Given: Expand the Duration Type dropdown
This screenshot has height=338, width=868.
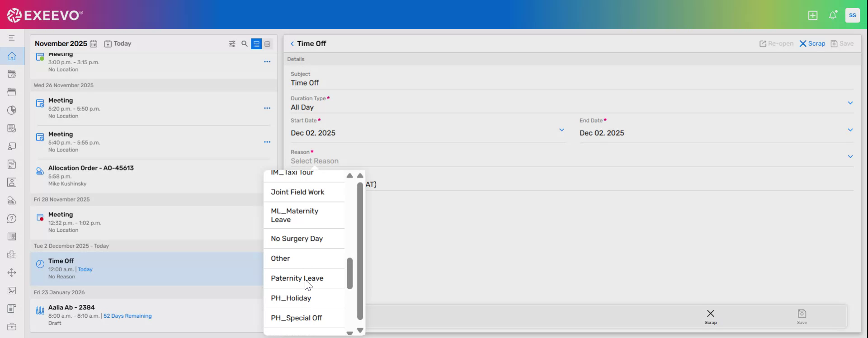Looking at the screenshot, I should (x=850, y=103).
